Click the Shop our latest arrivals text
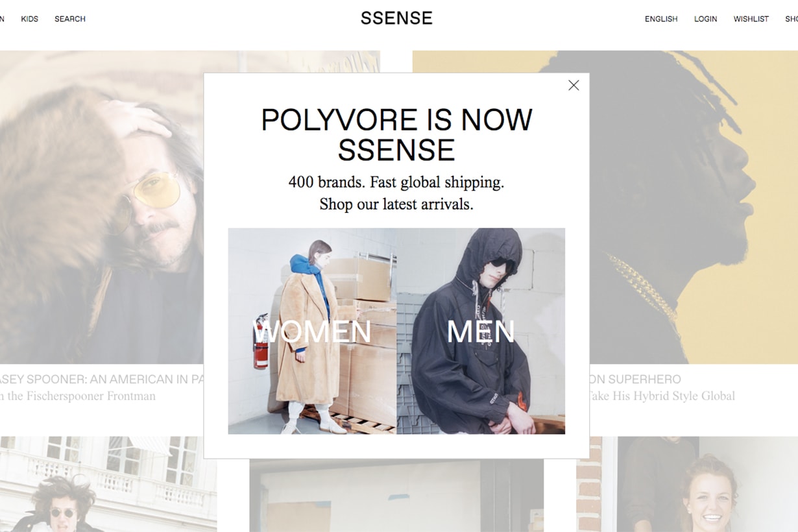The height and width of the screenshot is (532, 798). point(396,204)
